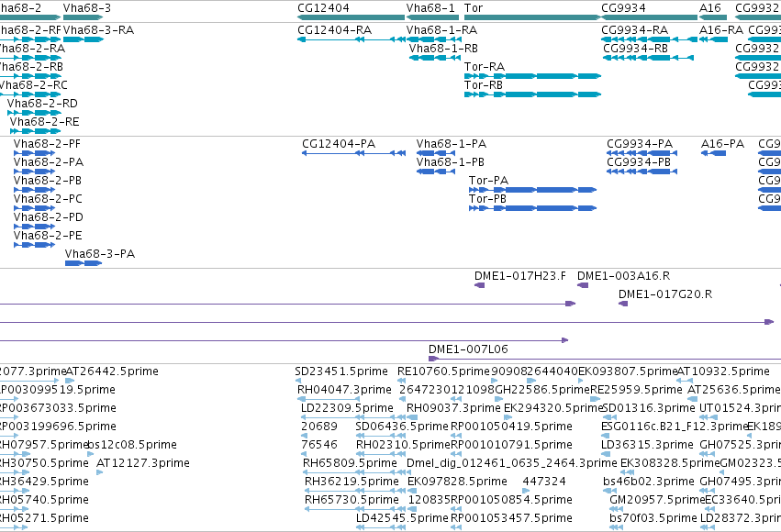The image size is (781, 532).
Task: Click the CG9934 gene label
Action: point(623,8)
